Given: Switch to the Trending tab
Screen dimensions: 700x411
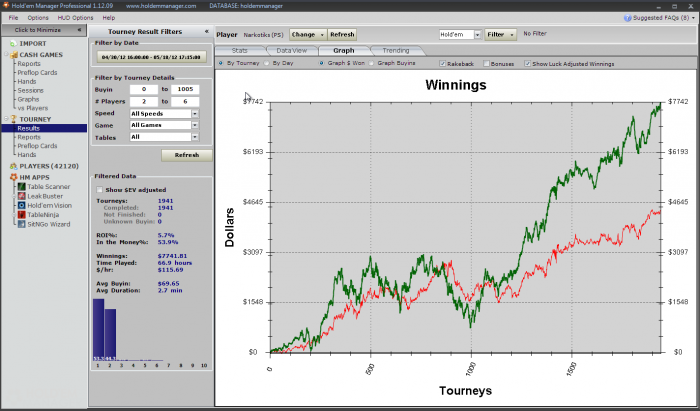Looking at the screenshot, I should tap(396, 50).
